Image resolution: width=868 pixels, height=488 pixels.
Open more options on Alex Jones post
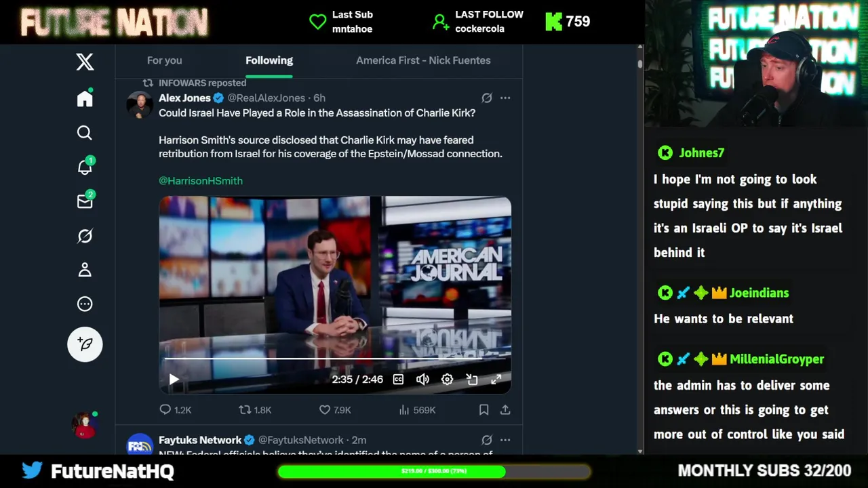tap(505, 98)
